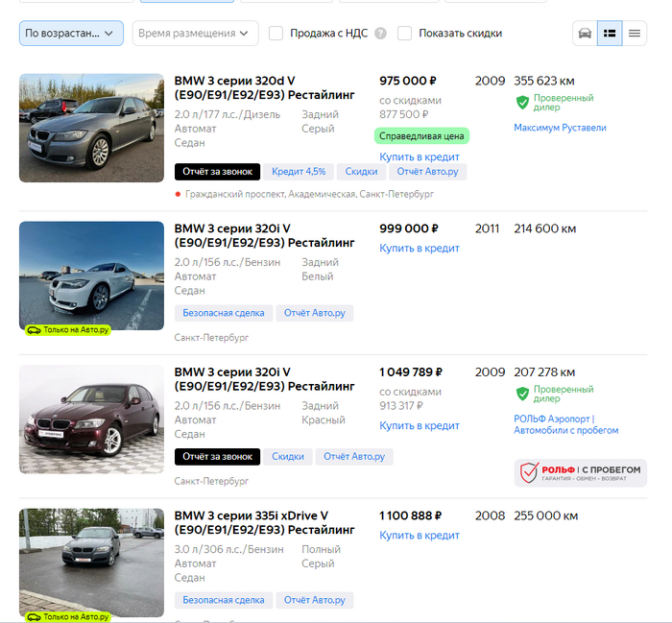Enable the 'Продажа с НДС' checkbox
672x623 pixels.
point(276,34)
